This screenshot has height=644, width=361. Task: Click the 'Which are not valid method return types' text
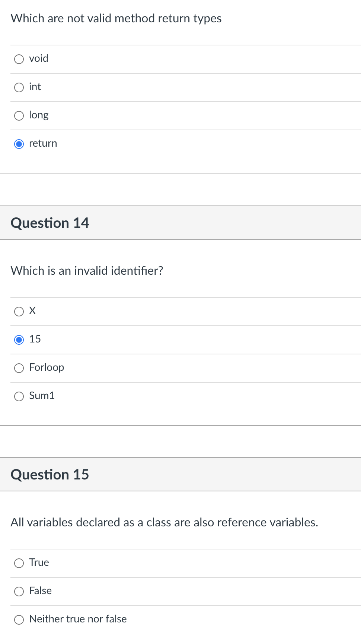(x=116, y=19)
